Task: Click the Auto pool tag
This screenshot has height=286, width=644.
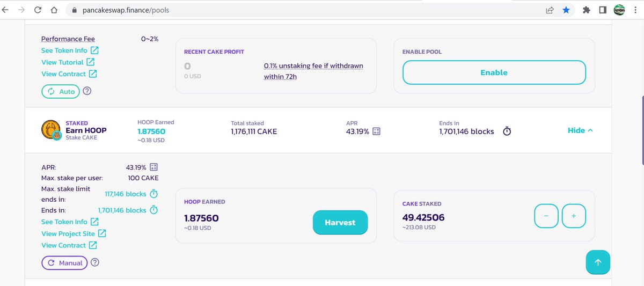Action: pos(61,91)
